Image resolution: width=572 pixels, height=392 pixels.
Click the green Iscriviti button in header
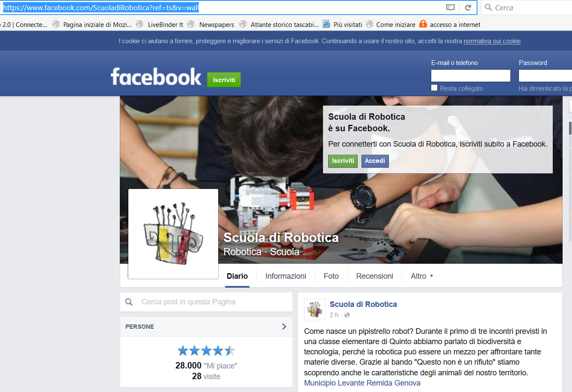point(224,80)
